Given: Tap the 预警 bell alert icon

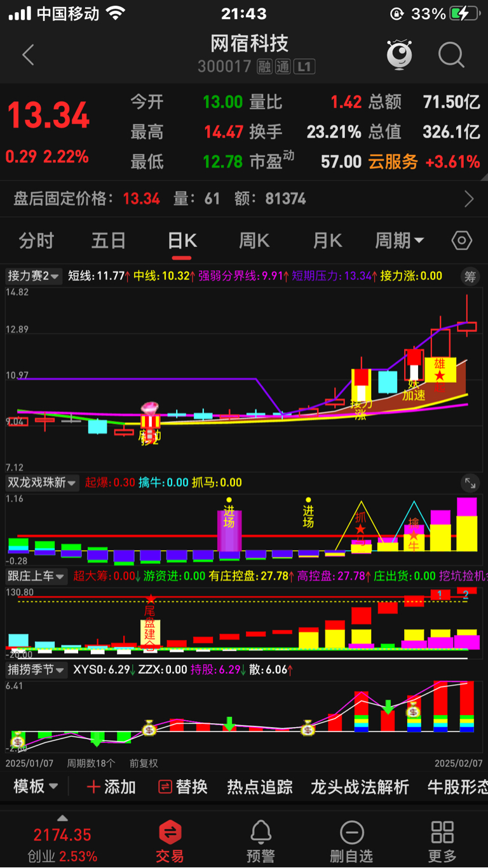Looking at the screenshot, I should pyautogui.click(x=261, y=843).
